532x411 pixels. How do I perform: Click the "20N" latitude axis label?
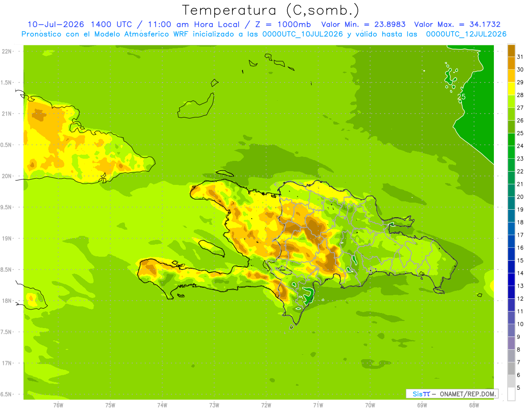click(7, 176)
